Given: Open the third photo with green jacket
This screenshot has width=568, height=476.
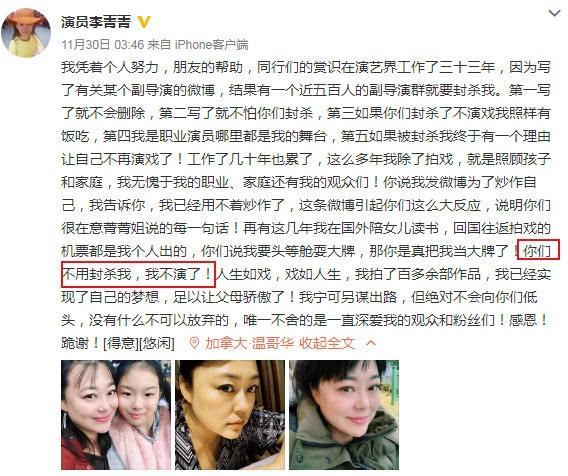Looking at the screenshot, I should [x=344, y=415].
